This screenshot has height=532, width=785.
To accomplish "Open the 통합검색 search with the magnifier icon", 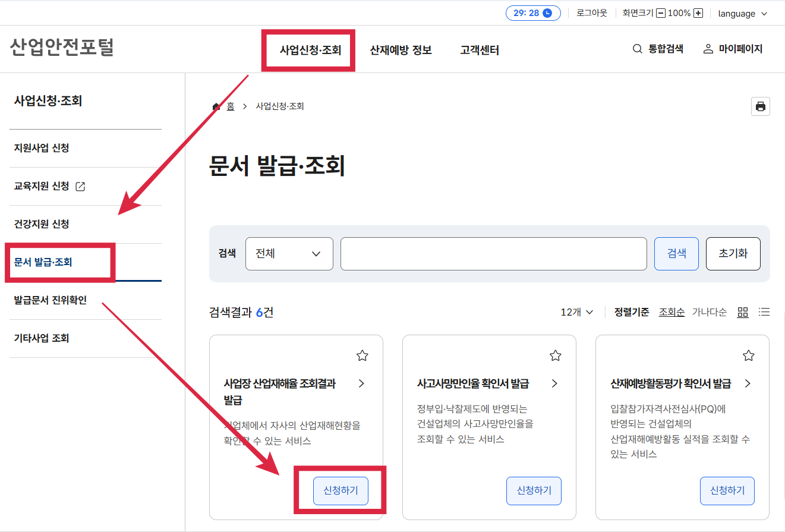I will coord(637,49).
